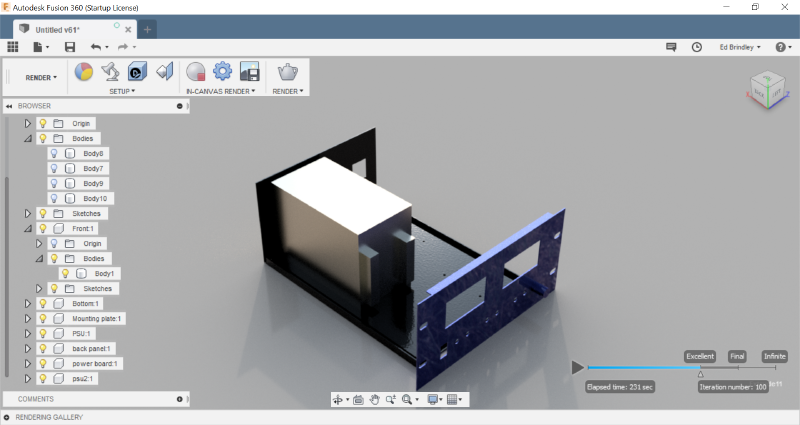The width and height of the screenshot is (800, 425).
Task: Open the IN-CANVAS RENDER menu
Action: coord(221,91)
